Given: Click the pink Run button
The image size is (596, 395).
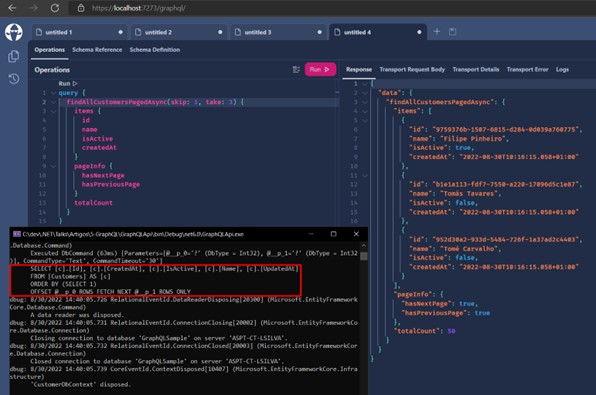Looking at the screenshot, I should pyautogui.click(x=320, y=70).
